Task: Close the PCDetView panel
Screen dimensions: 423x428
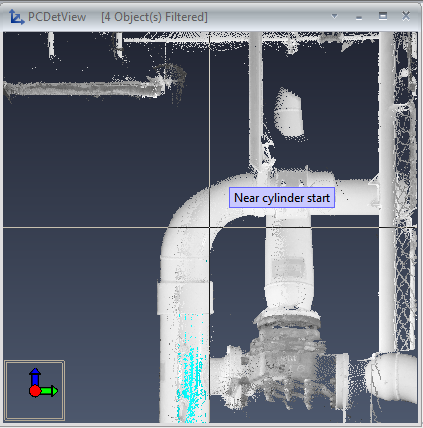Action: [x=406, y=16]
